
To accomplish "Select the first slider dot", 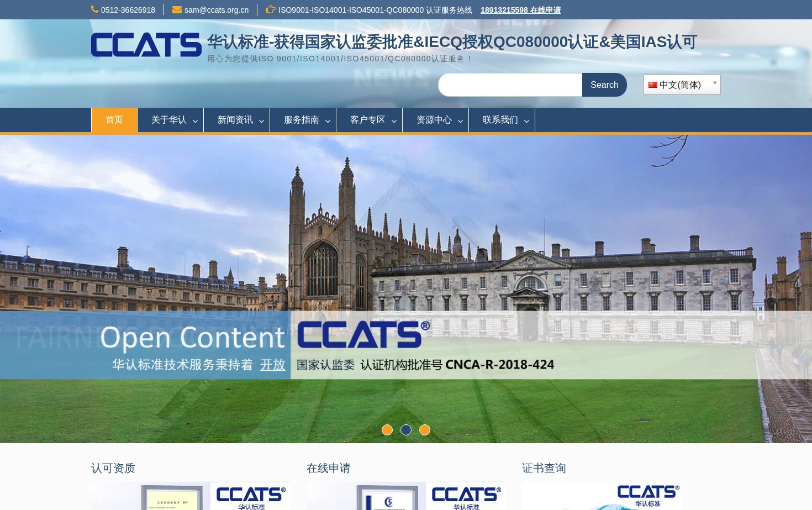I will pos(387,430).
